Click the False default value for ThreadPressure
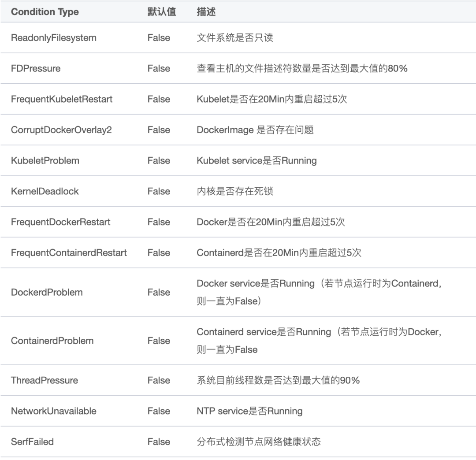This screenshot has width=476, height=460. click(x=159, y=380)
